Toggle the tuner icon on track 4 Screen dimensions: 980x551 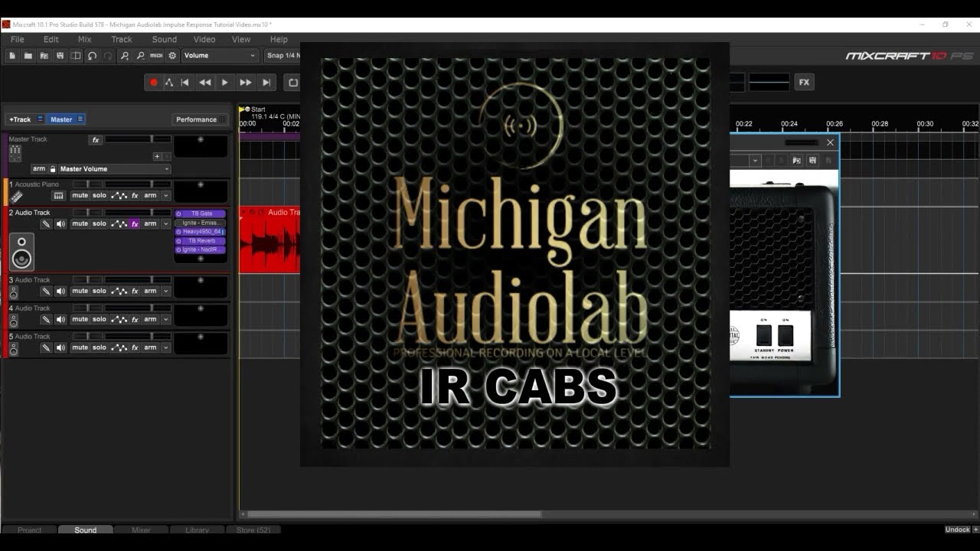(x=46, y=320)
